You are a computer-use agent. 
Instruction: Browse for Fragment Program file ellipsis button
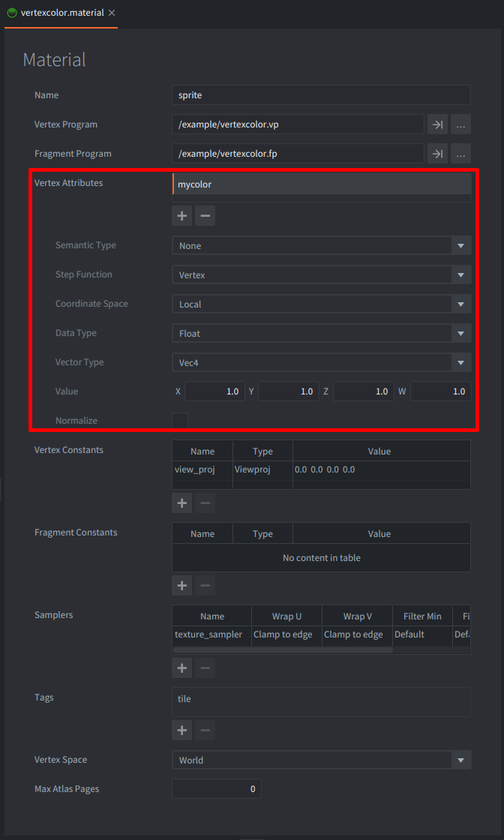pyautogui.click(x=460, y=154)
